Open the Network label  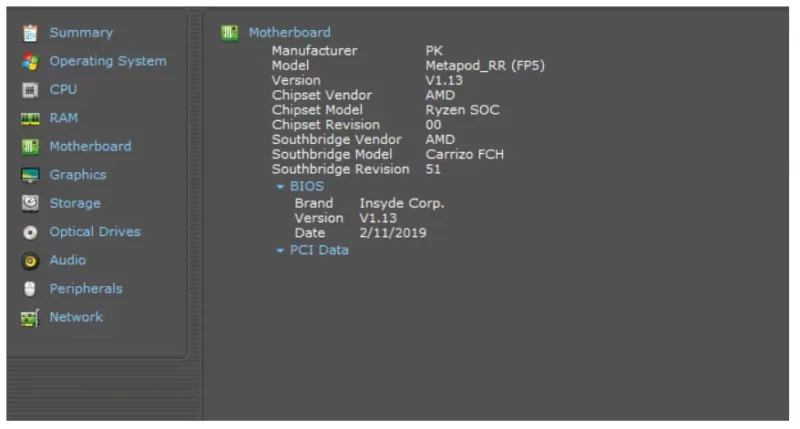pyautogui.click(x=76, y=317)
